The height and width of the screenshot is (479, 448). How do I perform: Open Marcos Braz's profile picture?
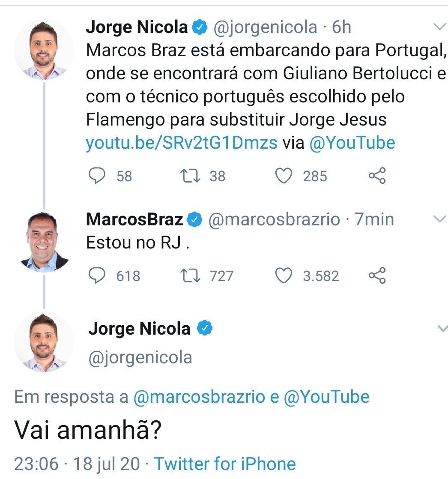[x=44, y=242]
